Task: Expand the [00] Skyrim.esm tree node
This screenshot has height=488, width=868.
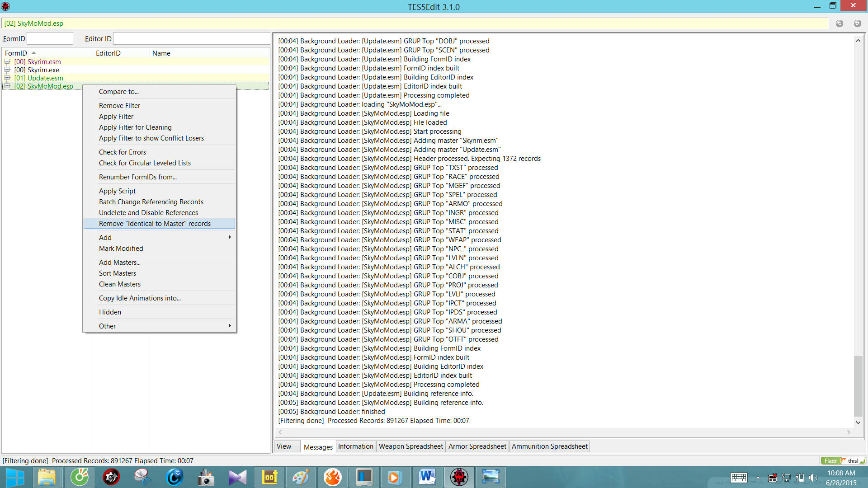Action: click(x=7, y=61)
